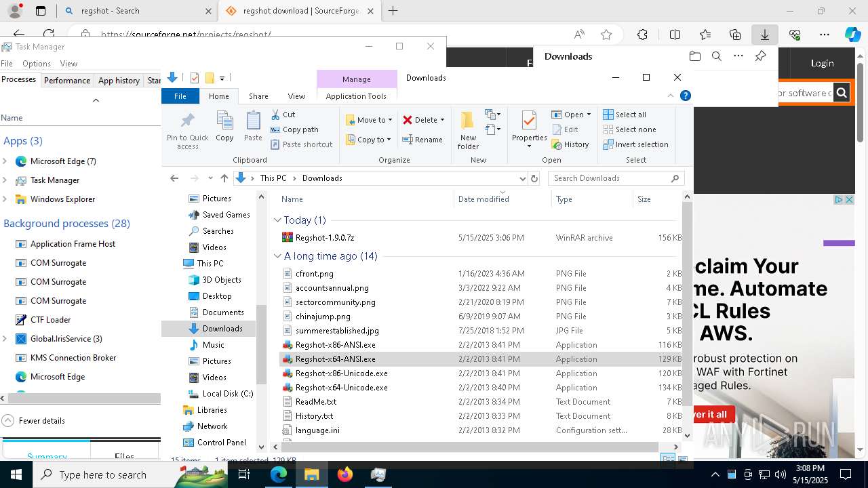Switch to View ribbon tab
The image size is (868, 488).
click(x=296, y=96)
